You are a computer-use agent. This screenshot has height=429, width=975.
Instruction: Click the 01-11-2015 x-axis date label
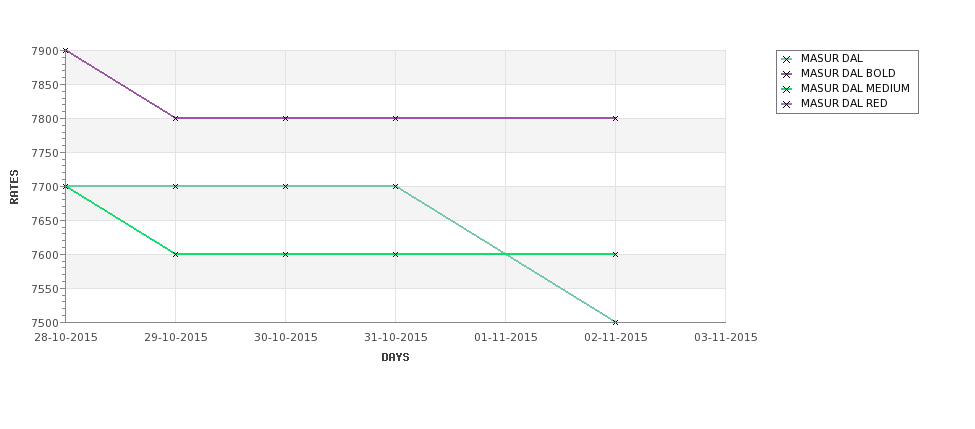pyautogui.click(x=506, y=338)
